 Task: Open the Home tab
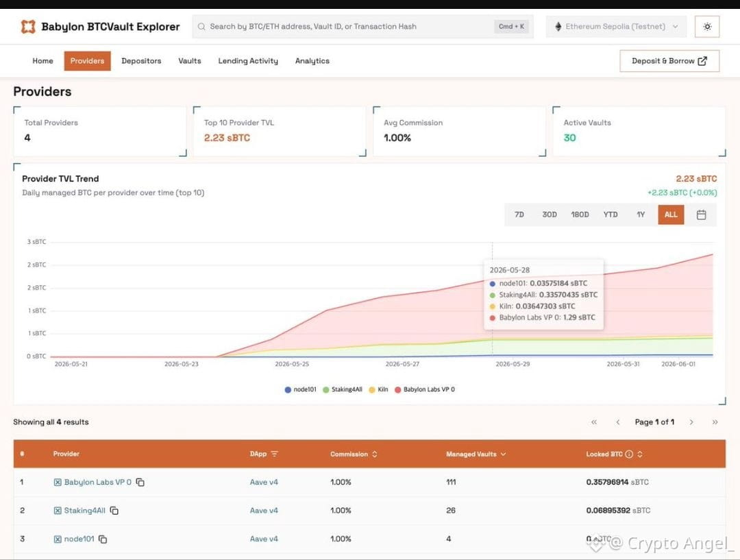click(42, 61)
